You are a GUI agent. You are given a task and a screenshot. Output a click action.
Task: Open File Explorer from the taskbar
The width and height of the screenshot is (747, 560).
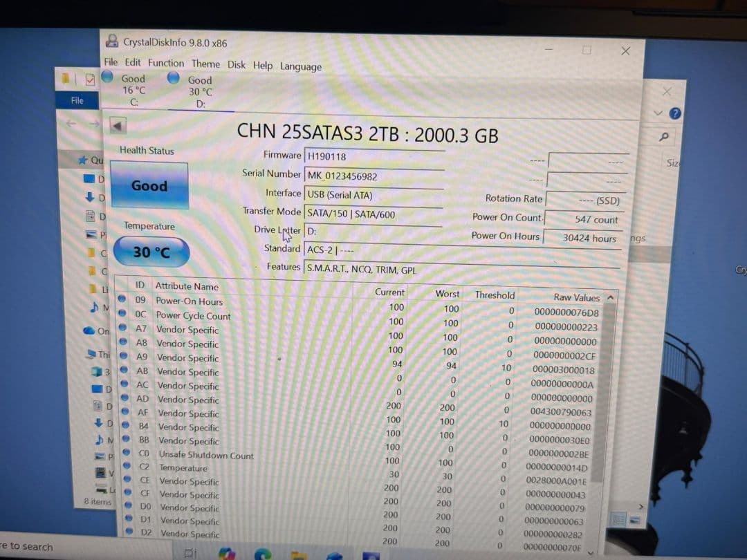[299, 555]
